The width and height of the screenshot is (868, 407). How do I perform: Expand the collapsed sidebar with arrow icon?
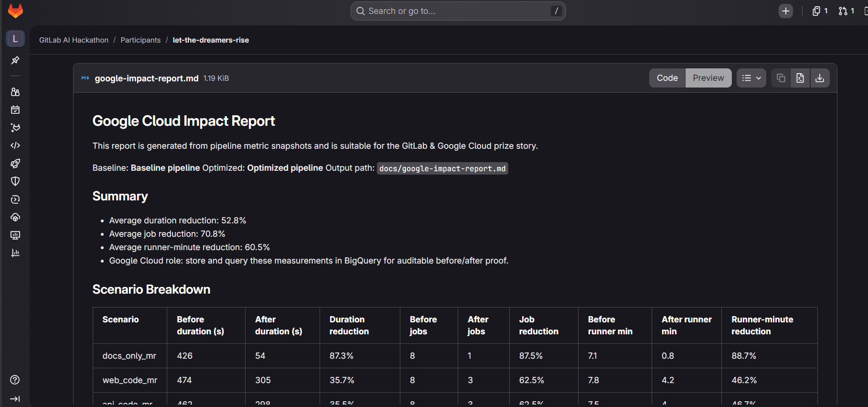pyautogui.click(x=15, y=399)
